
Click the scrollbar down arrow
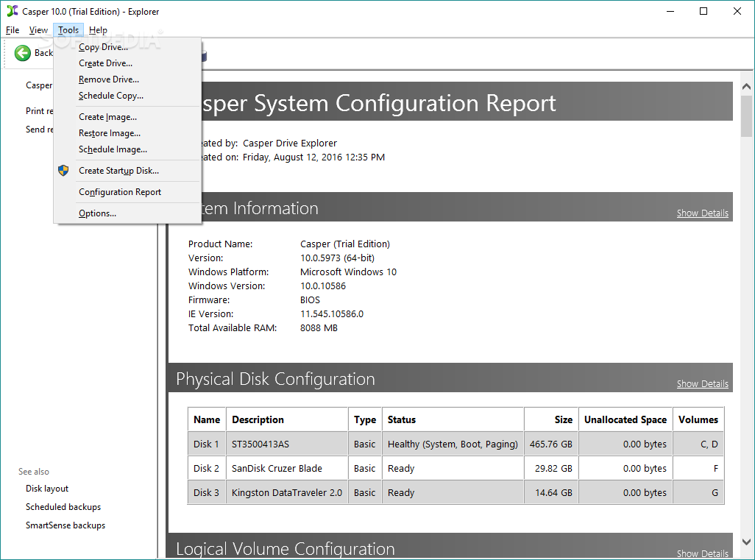coord(746,542)
